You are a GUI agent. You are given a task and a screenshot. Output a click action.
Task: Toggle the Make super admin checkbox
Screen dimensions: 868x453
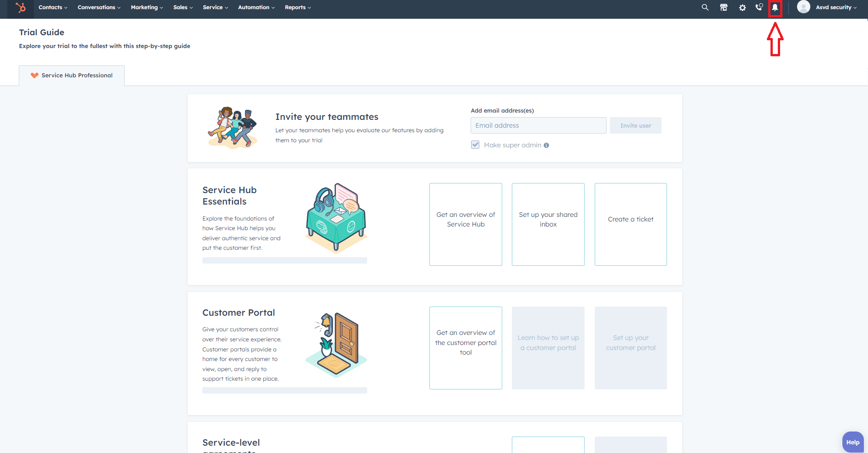click(x=475, y=145)
